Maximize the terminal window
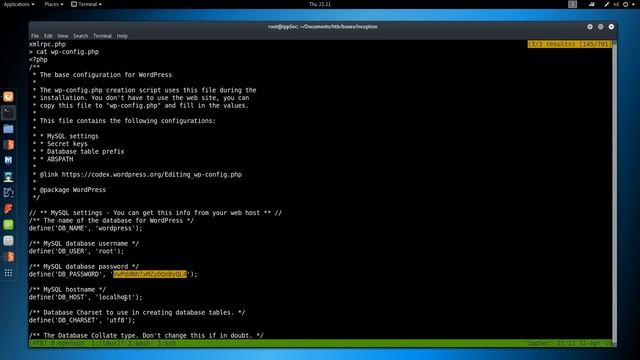 coord(600,27)
